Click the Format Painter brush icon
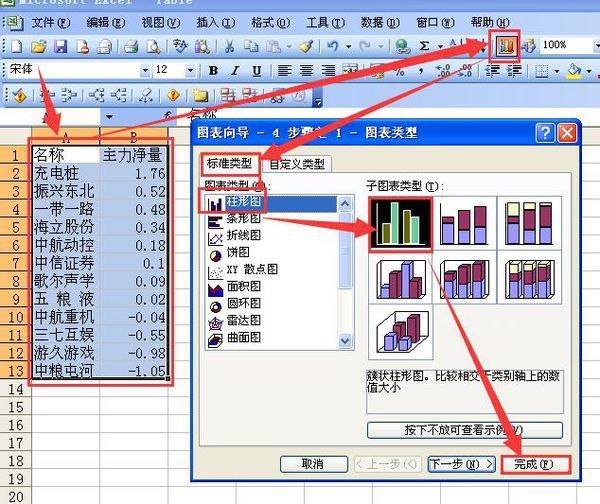600x504 pixels. [307, 47]
